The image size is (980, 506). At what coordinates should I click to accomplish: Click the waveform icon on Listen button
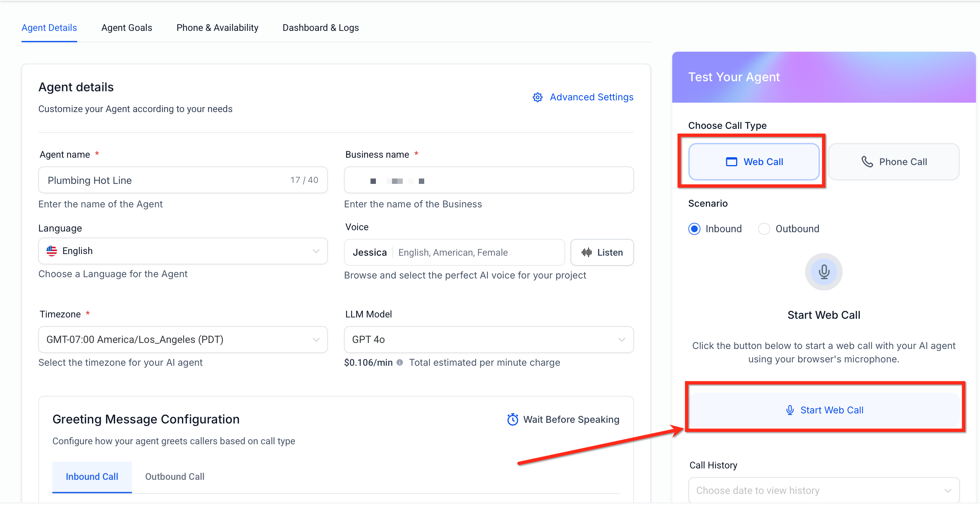pyautogui.click(x=586, y=252)
